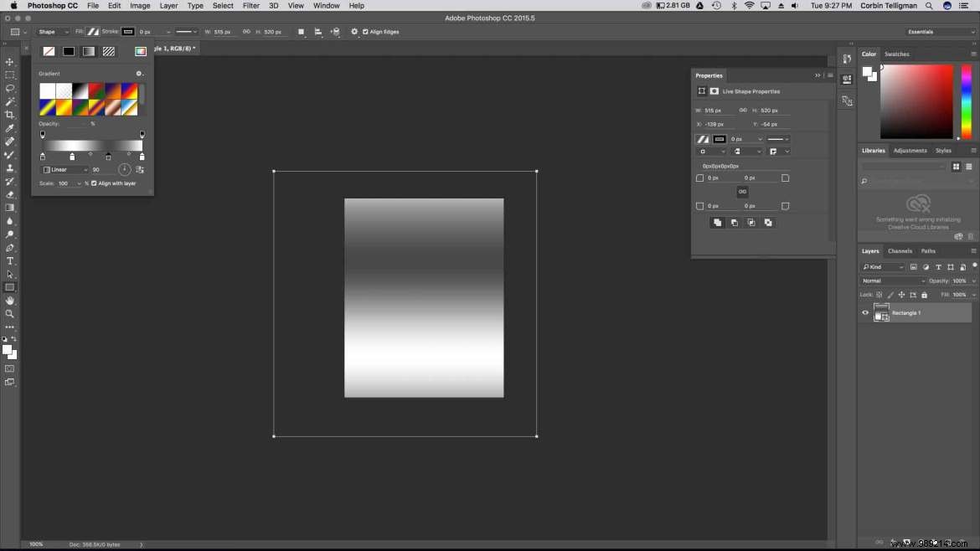Open the Filter menu in the menu bar

click(x=250, y=6)
